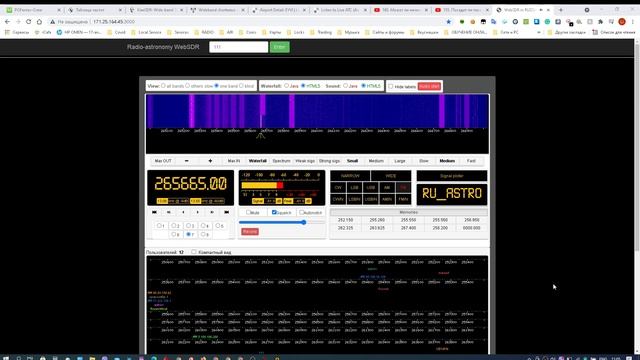Select band radio button 8
Image resolution: width=640 pixels, height=360 pixels.
(x=203, y=234)
